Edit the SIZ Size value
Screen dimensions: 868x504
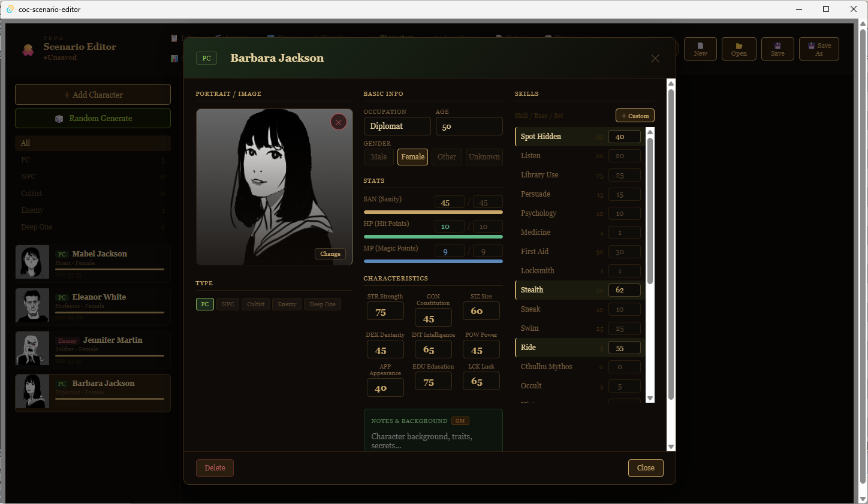click(481, 311)
